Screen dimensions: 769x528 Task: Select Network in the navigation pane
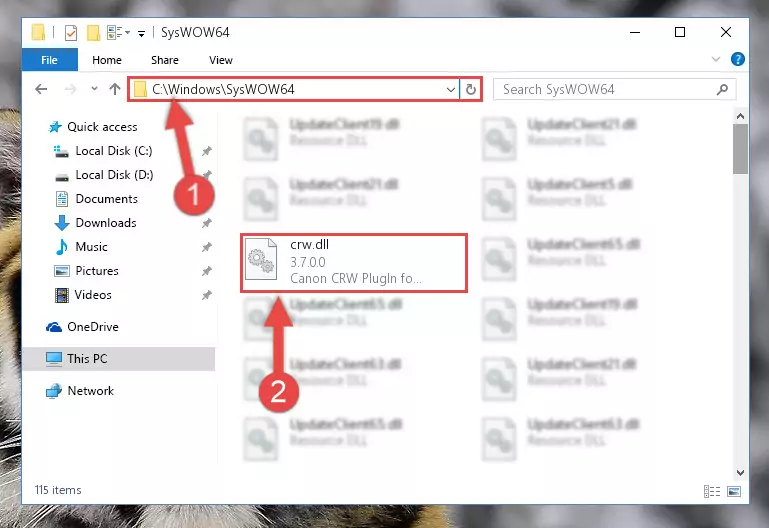90,391
